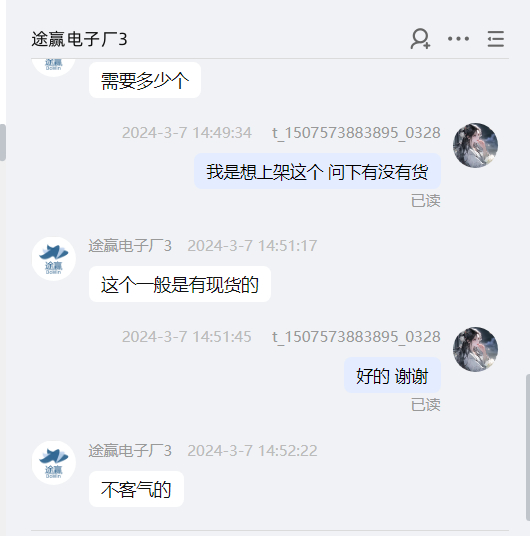Image resolution: width=530 pixels, height=536 pixels.
Task: Click username t_1507573883895_0328 at 14:51:45
Action: pos(356,337)
